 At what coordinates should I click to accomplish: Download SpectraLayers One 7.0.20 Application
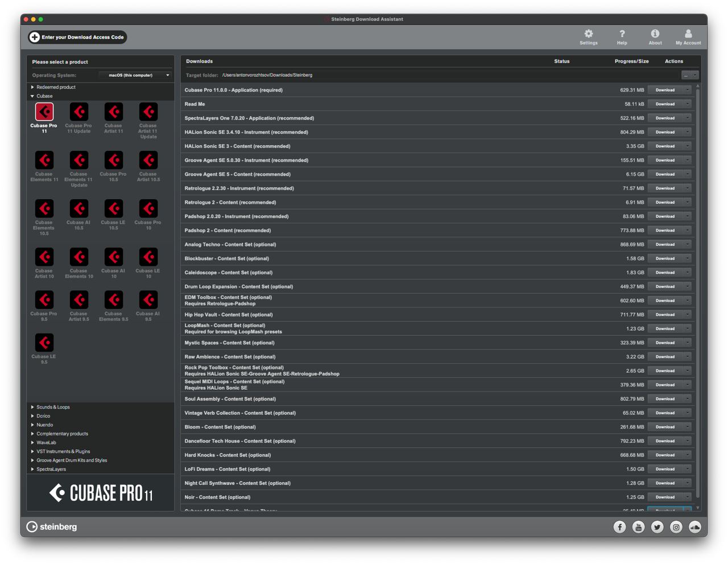tap(665, 118)
